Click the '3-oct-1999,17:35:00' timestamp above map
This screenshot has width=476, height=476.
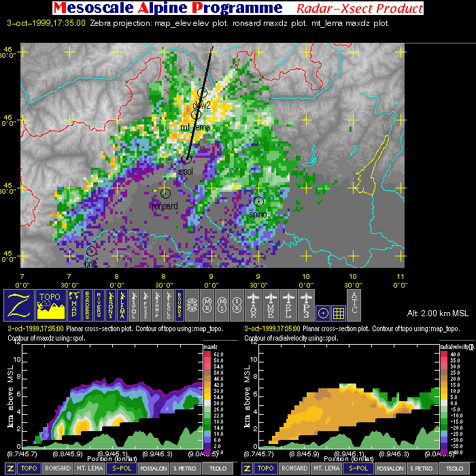46,23
